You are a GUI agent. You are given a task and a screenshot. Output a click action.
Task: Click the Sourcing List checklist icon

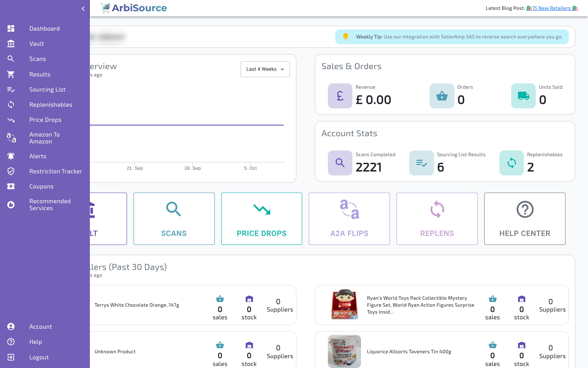tap(11, 90)
